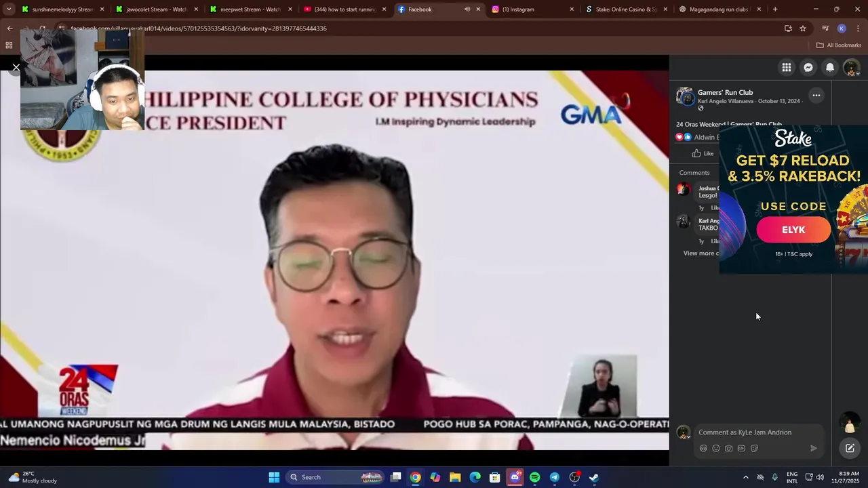
Task: Open the Facebook notifications bell
Action: pyautogui.click(x=830, y=67)
